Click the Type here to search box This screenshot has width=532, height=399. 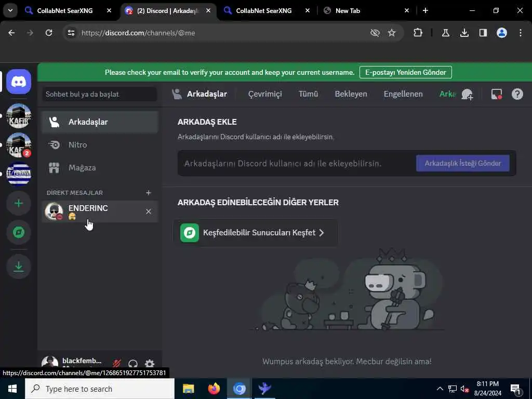[x=100, y=389]
